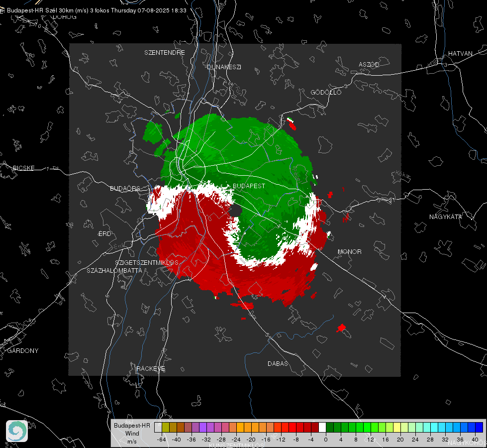The width and height of the screenshot is (487, 448).
Task: Click the BUDAÖRS label
Action: [125, 189]
